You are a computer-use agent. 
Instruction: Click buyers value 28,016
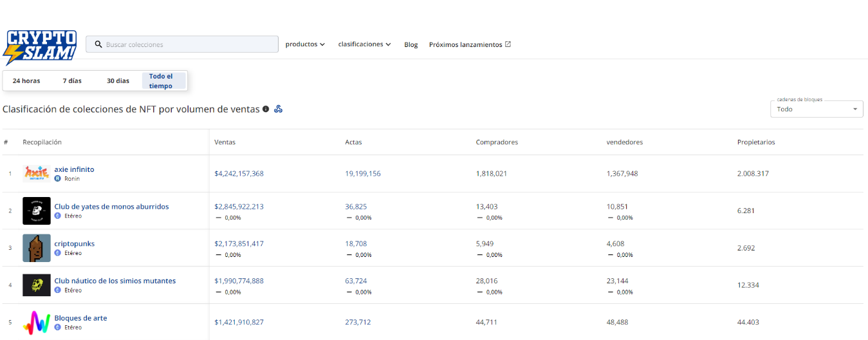tap(486, 281)
